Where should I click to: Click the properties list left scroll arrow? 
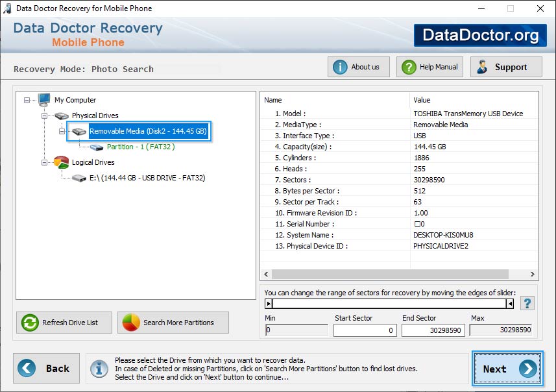(x=266, y=275)
